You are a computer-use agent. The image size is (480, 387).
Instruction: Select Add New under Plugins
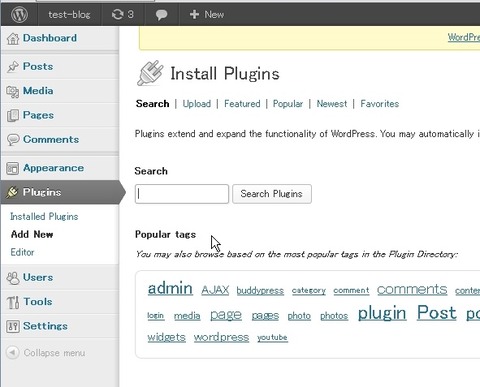[x=32, y=234]
